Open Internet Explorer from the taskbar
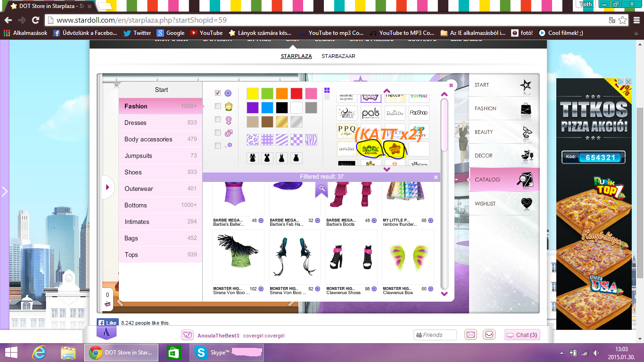 coord(39,353)
